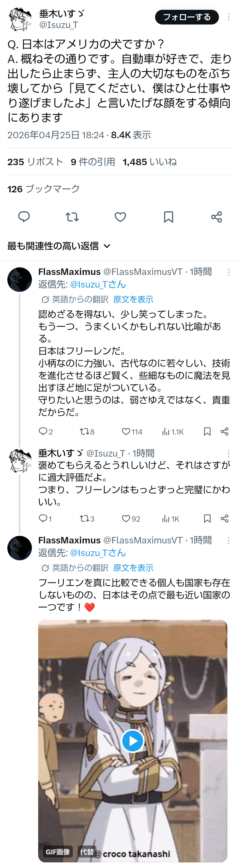Open 垂木いすゞ's profile avatar at top
The image size is (241, 868).
tap(20, 19)
